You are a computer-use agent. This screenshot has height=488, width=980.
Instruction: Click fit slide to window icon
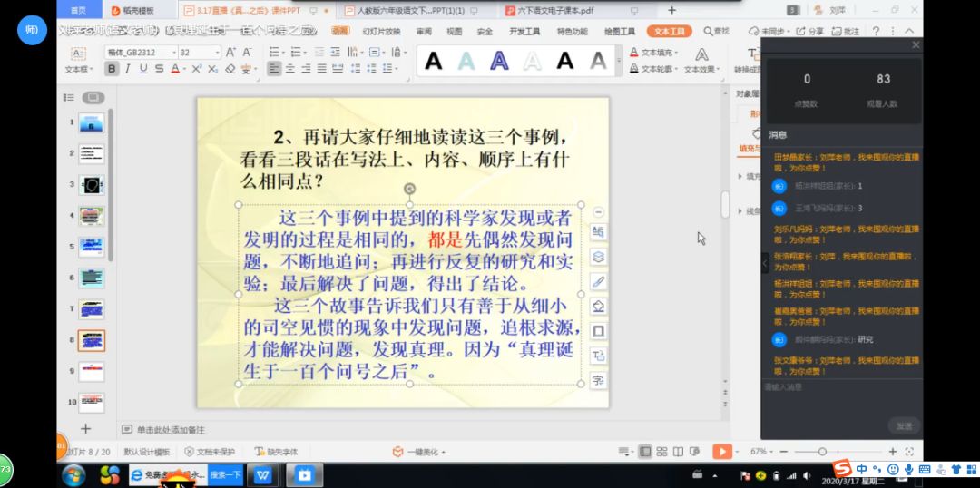[909, 451]
